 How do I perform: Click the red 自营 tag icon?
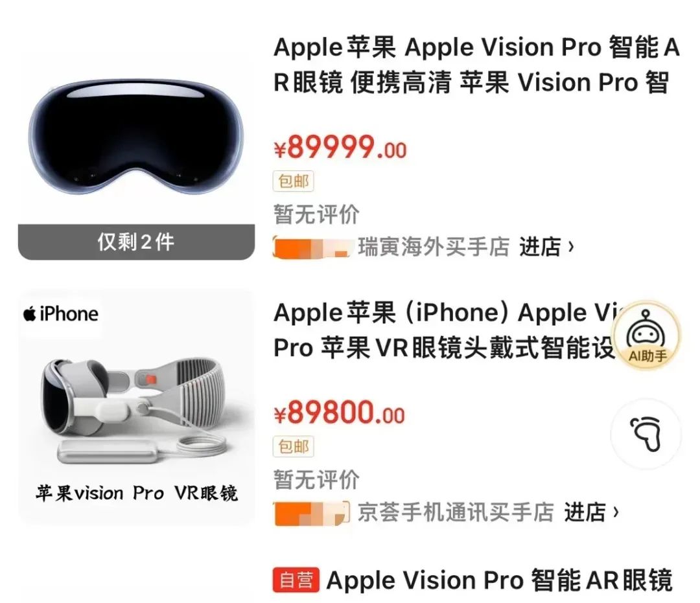pyautogui.click(x=296, y=580)
